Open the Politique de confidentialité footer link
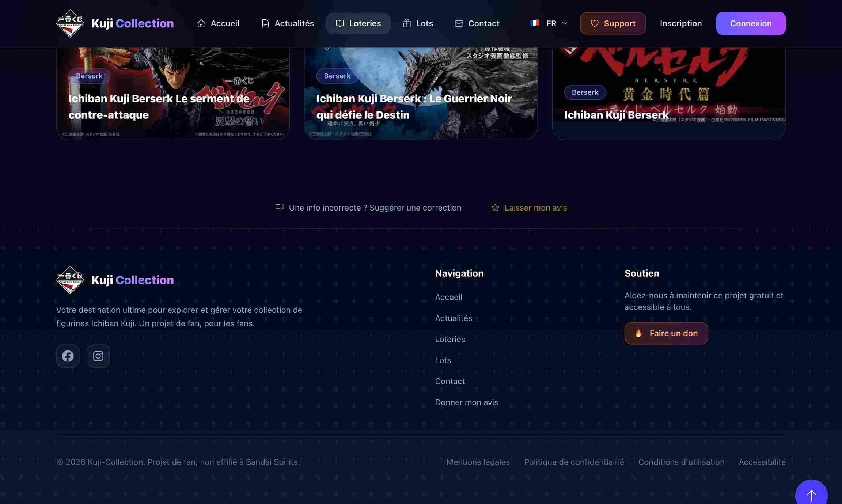 pos(574,462)
